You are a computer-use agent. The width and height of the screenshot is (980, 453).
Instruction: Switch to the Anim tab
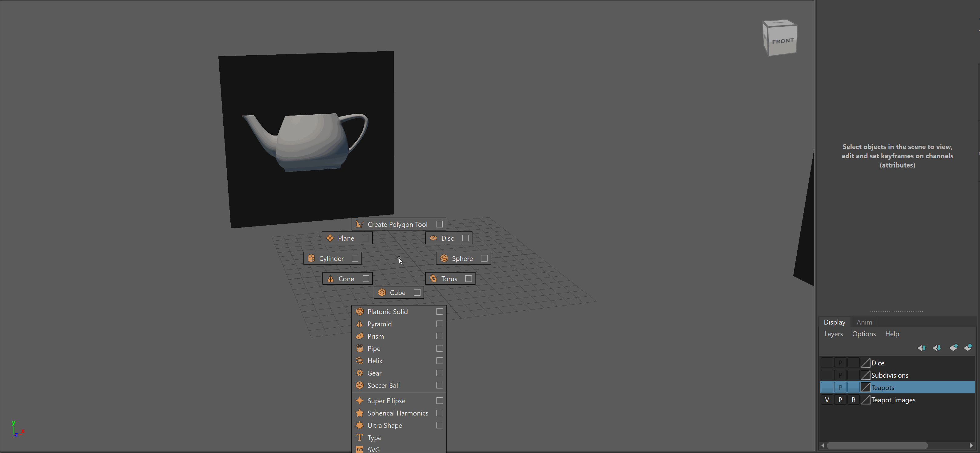click(864, 322)
